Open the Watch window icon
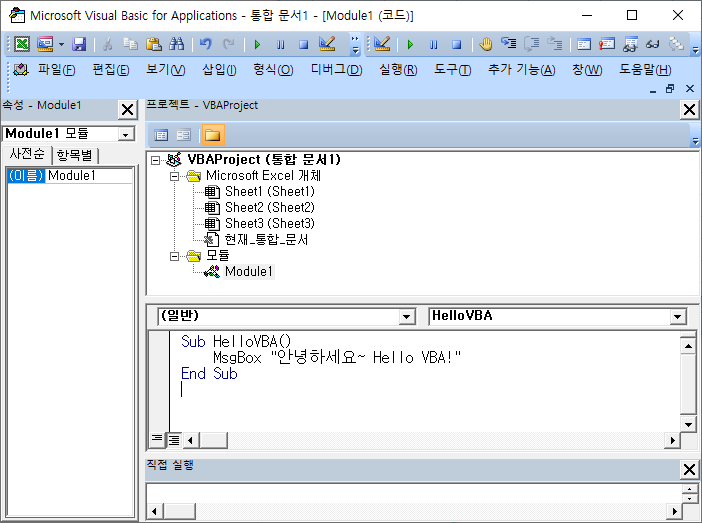Screen dimensions: 702x523 pos(630,44)
